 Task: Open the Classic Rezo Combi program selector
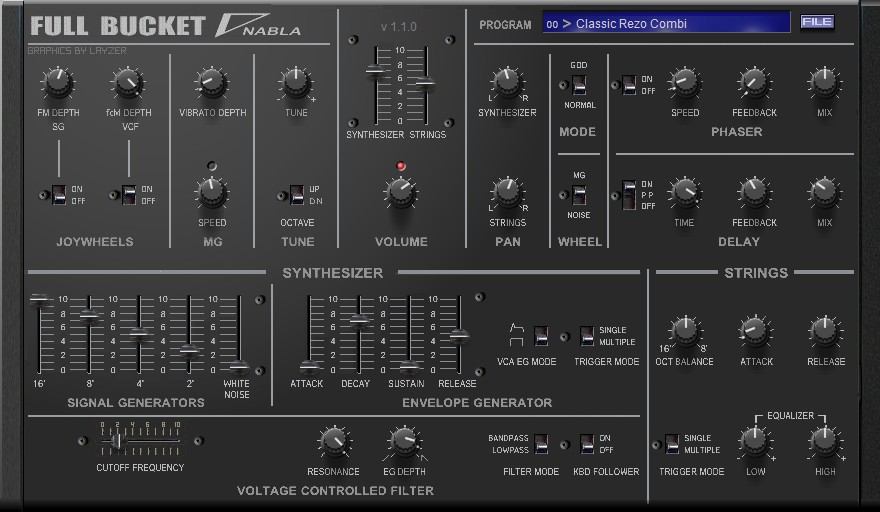pos(666,23)
